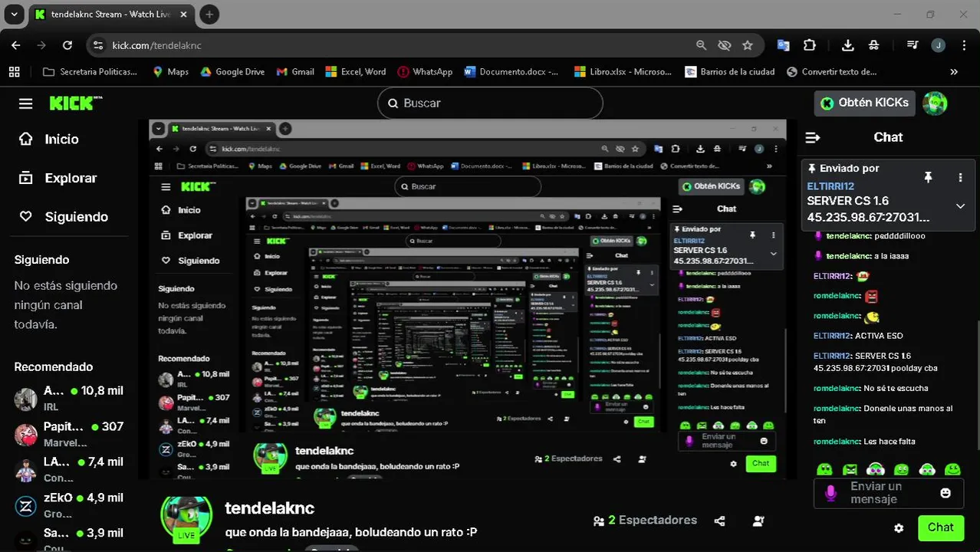
Task: Click the 2 Espectadores viewer count
Action: (645, 521)
